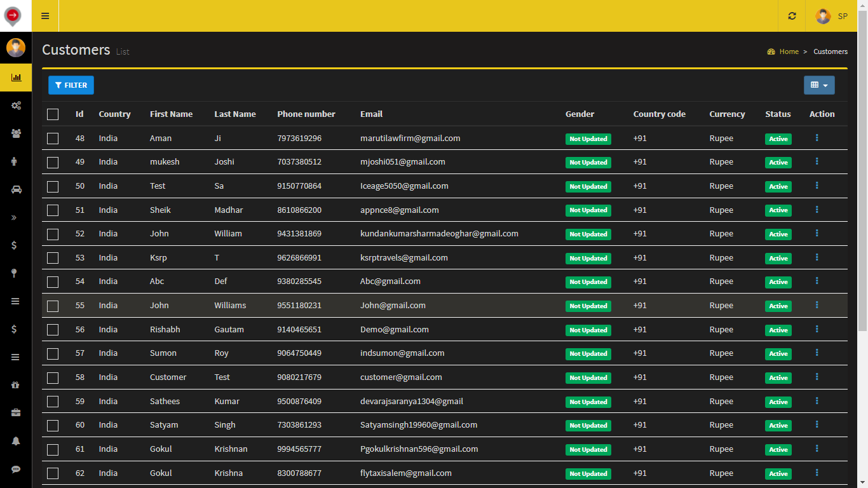Open the SP user profile avatar
The height and width of the screenshot is (488, 868).
tap(823, 16)
